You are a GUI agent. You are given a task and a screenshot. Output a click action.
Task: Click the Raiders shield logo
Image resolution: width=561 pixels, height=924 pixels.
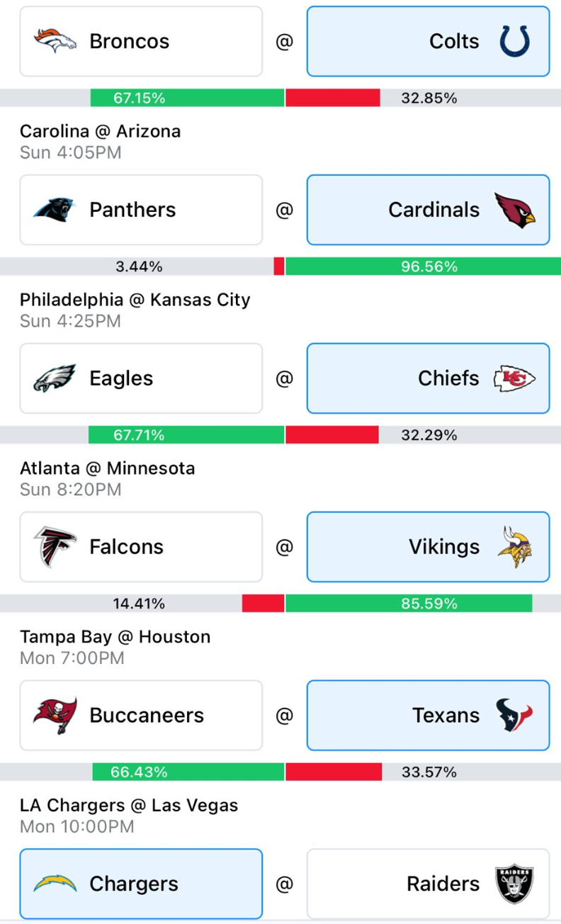pyautogui.click(x=514, y=884)
